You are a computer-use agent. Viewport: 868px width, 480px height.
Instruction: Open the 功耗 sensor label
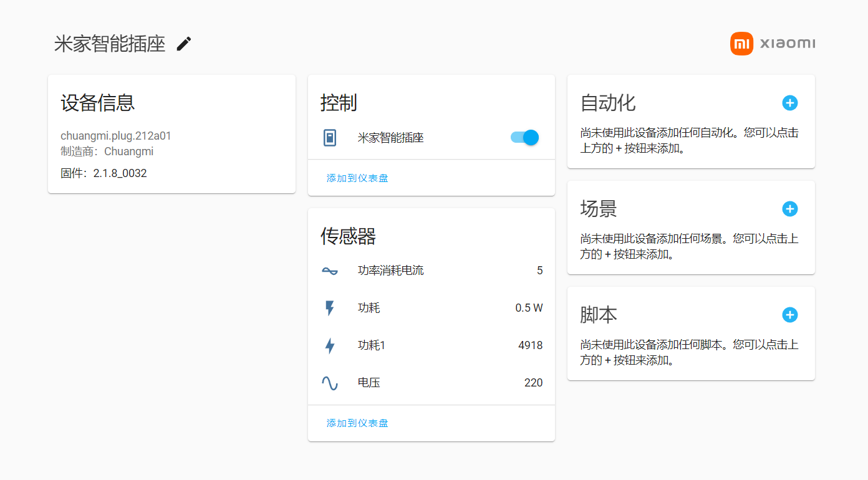369,308
